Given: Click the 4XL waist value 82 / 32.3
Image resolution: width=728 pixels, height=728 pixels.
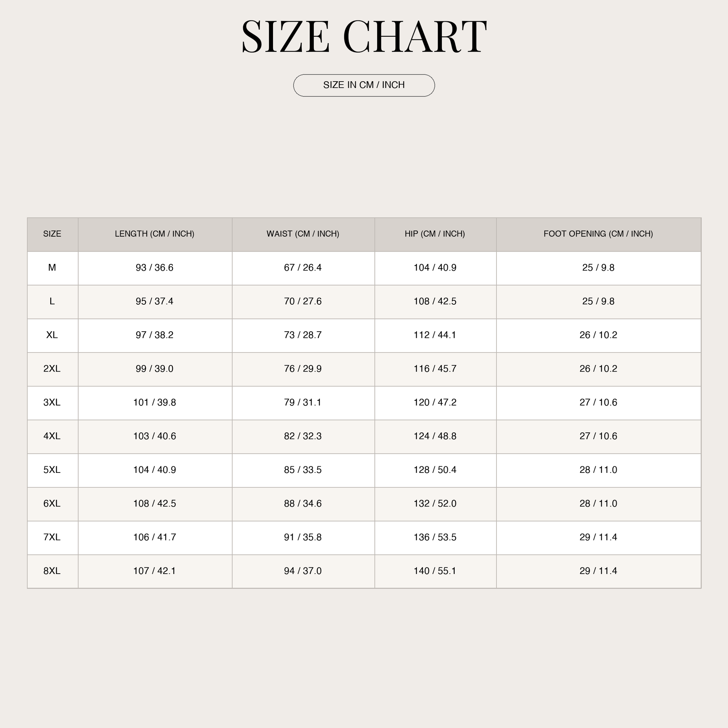Looking at the screenshot, I should point(303,436).
